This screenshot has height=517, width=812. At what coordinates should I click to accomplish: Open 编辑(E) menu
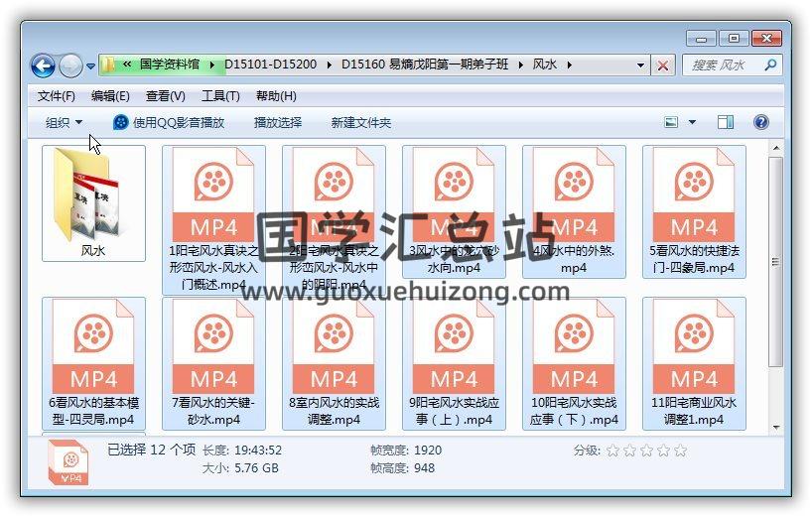pyautogui.click(x=110, y=96)
